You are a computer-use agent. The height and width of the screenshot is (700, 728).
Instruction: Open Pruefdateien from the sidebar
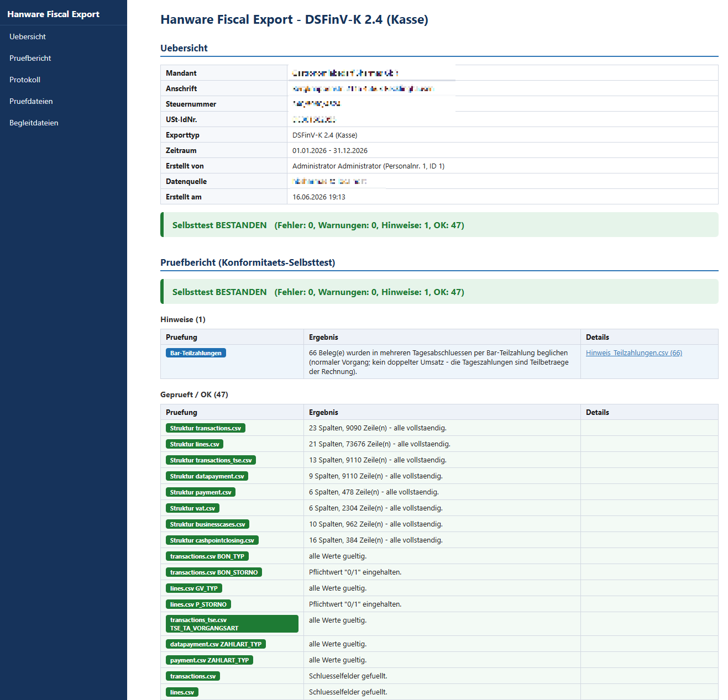[31, 101]
